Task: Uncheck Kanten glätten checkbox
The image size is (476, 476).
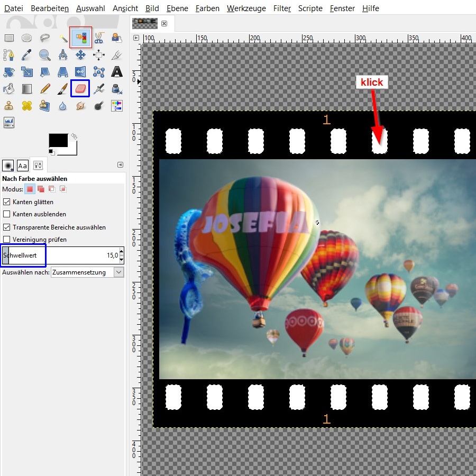Action: [7, 202]
